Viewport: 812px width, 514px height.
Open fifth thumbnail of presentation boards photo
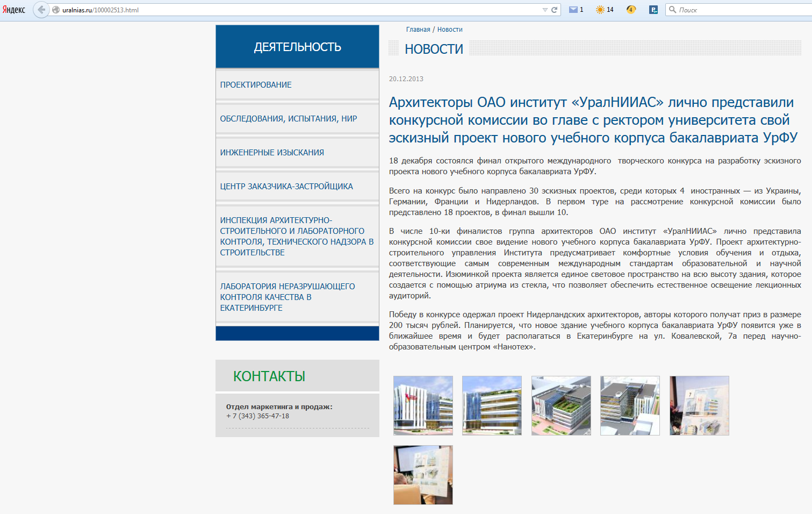tap(699, 405)
